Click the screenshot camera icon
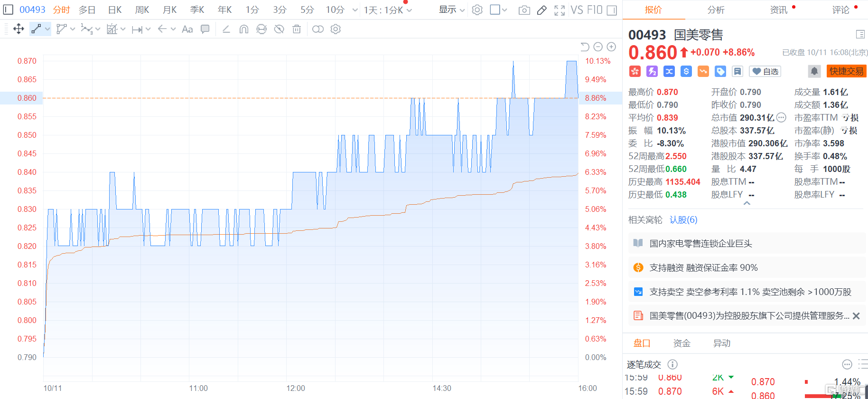868x399 pixels. tap(524, 10)
